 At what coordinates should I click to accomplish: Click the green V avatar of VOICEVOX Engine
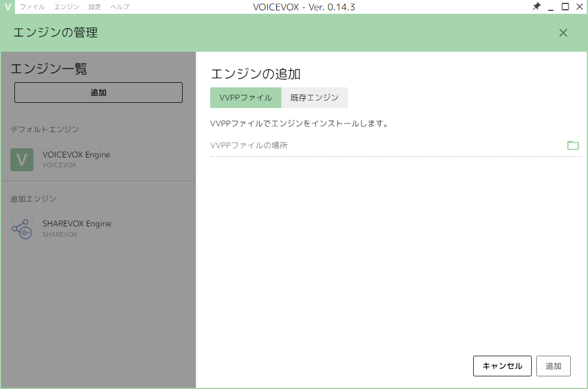[22, 160]
